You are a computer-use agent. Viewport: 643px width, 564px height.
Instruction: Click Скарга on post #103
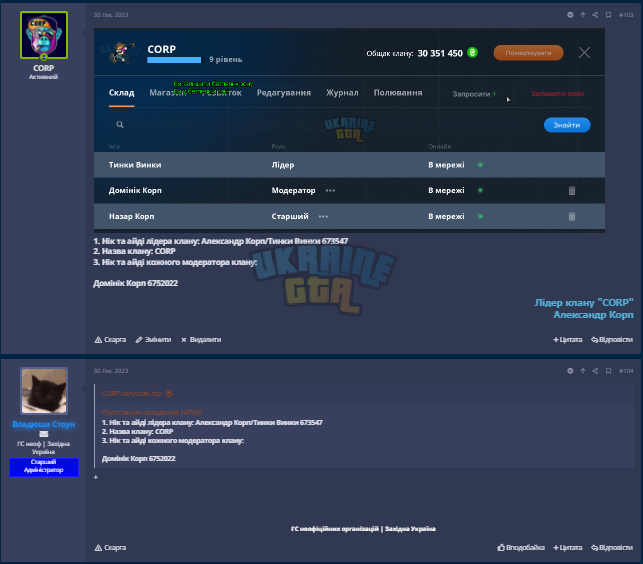pyautogui.click(x=110, y=340)
